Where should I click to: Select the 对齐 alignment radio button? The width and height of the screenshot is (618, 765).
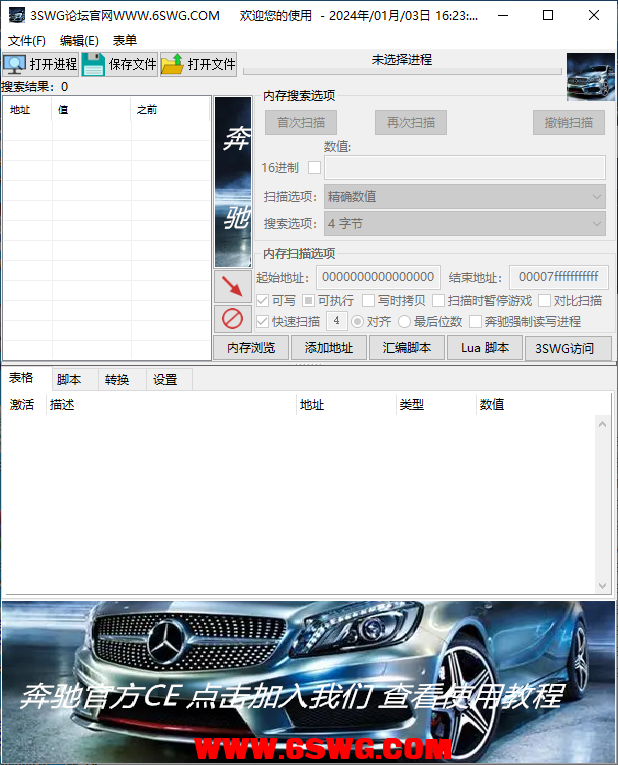coord(357,322)
